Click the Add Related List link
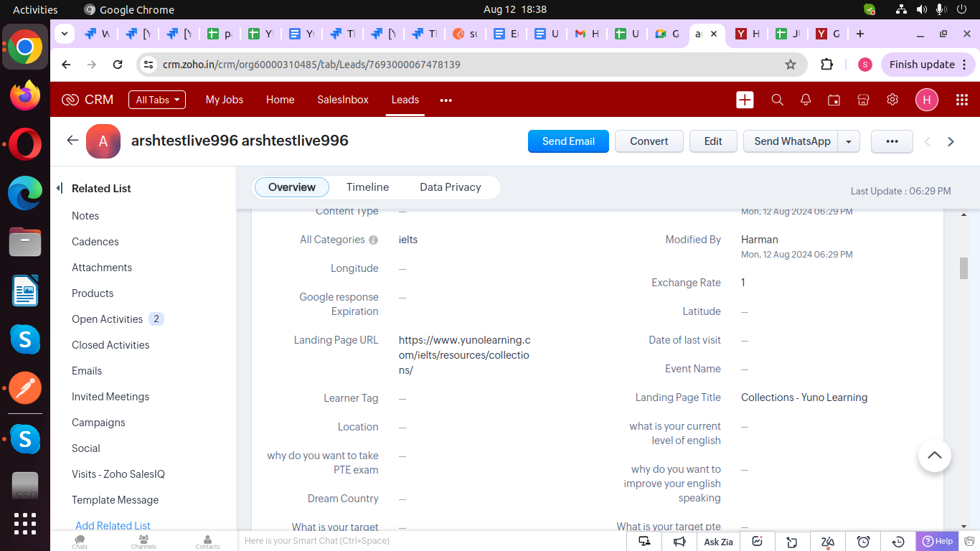This screenshot has height=551, width=980. (113, 526)
